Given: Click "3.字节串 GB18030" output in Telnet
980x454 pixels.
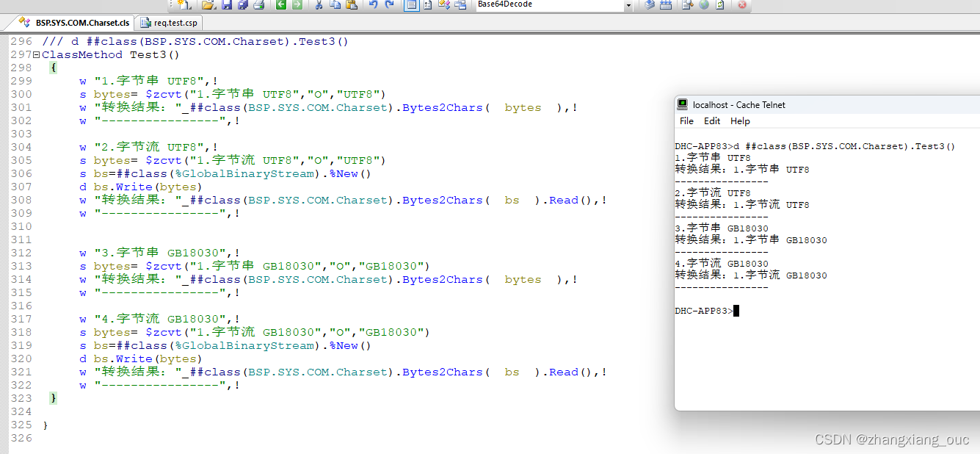Looking at the screenshot, I should (722, 228).
